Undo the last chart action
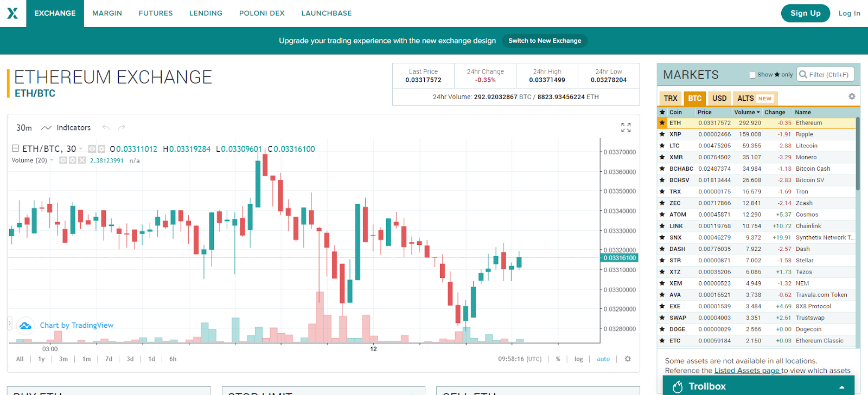 click(x=106, y=127)
